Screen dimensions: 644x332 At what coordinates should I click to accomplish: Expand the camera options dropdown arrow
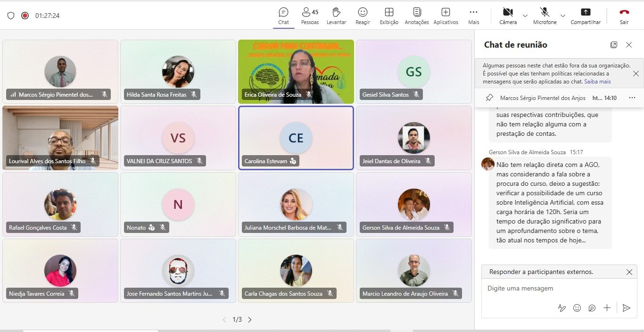[525, 16]
